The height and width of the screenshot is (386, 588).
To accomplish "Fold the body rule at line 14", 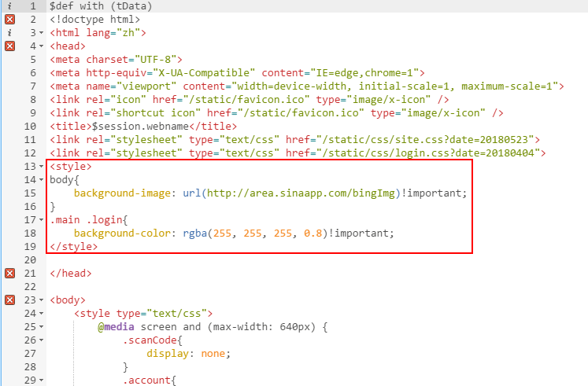I will point(41,180).
